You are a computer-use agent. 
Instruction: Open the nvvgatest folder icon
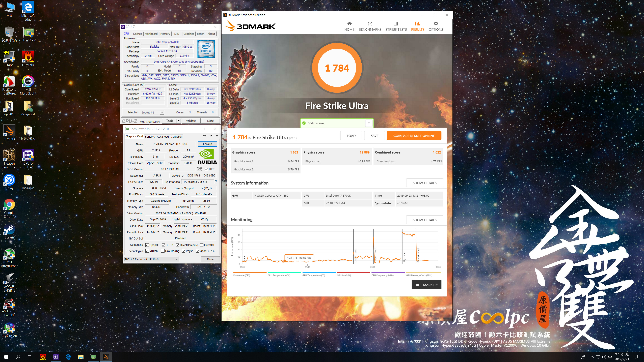point(28,108)
